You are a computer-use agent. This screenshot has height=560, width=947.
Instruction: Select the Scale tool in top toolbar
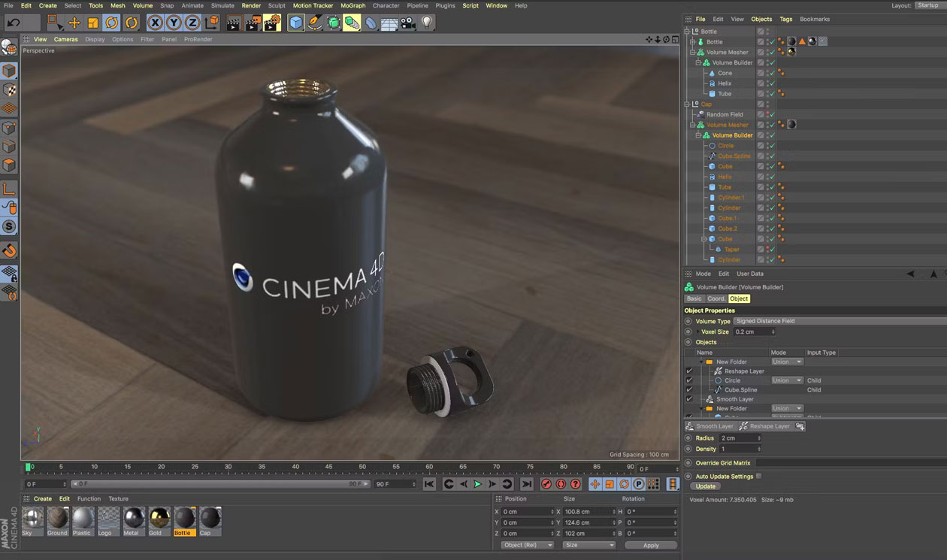coord(93,23)
